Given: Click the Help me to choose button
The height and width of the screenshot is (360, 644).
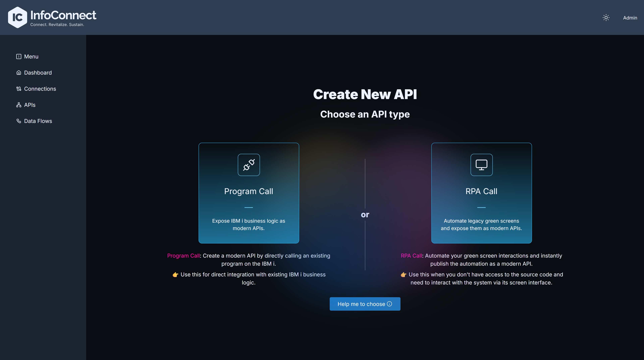Looking at the screenshot, I should tap(365, 304).
